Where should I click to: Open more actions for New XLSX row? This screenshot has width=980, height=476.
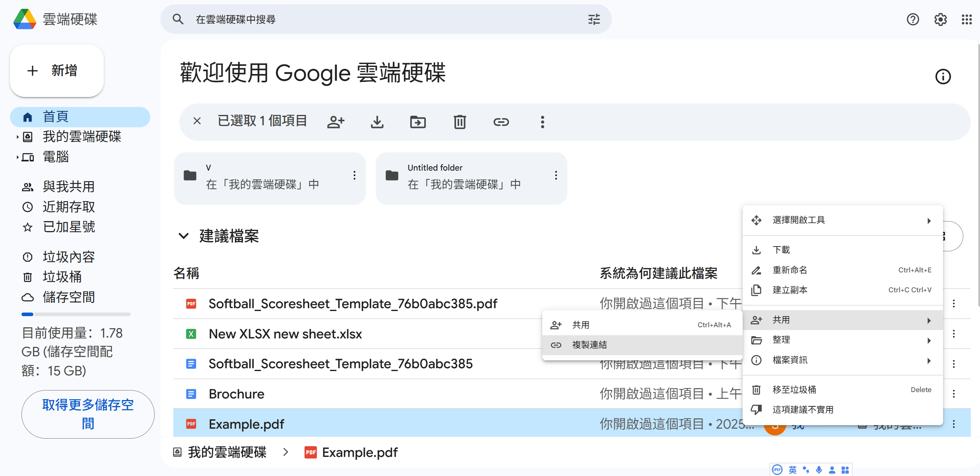click(954, 334)
